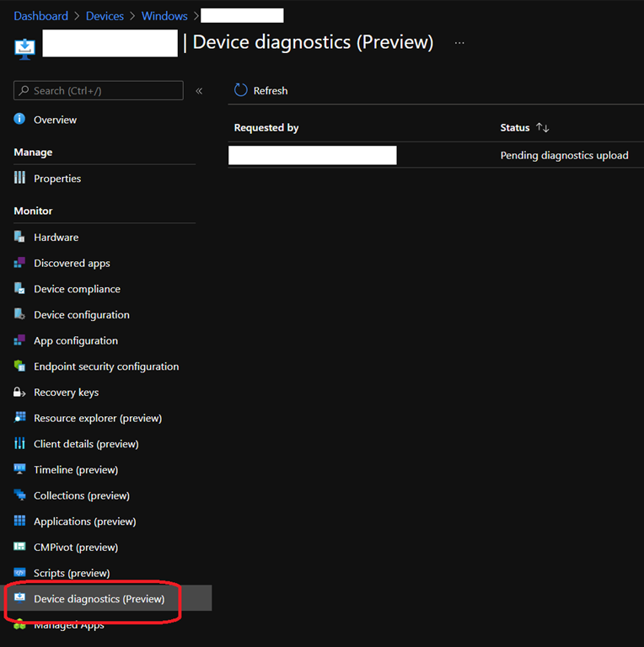
Task: Click the Windows breadcrumb link
Action: (164, 16)
